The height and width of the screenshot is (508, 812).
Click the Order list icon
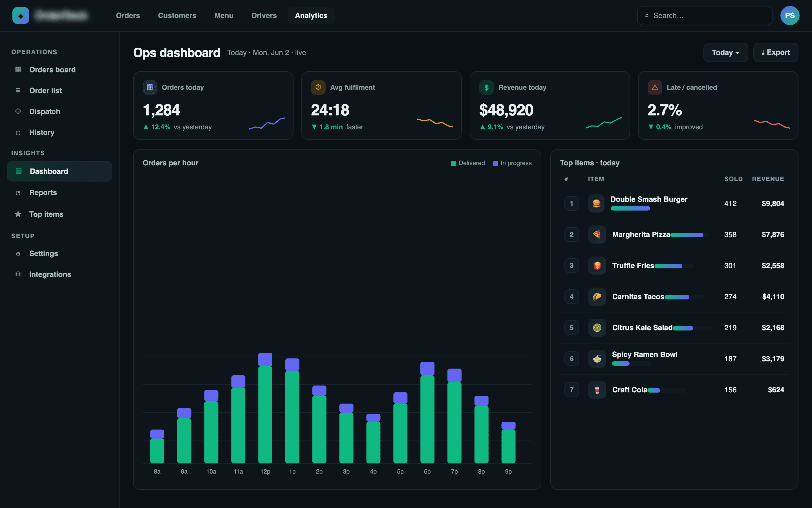pos(18,90)
